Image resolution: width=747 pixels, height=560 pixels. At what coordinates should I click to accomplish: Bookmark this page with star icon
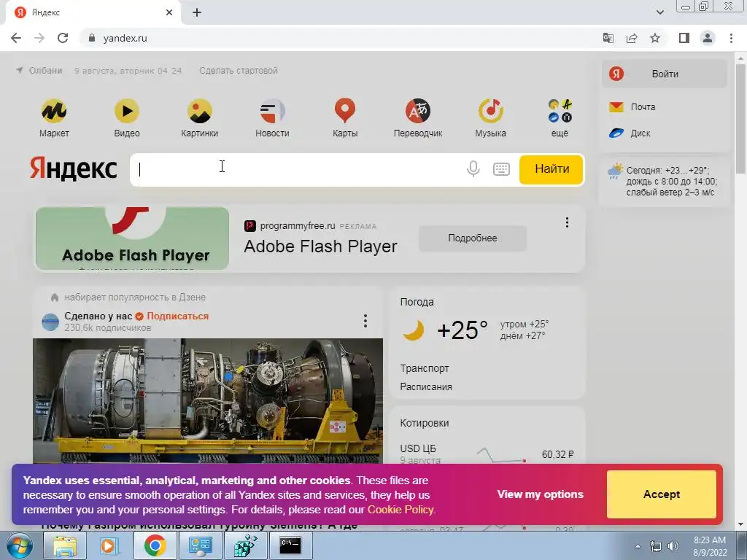(655, 38)
